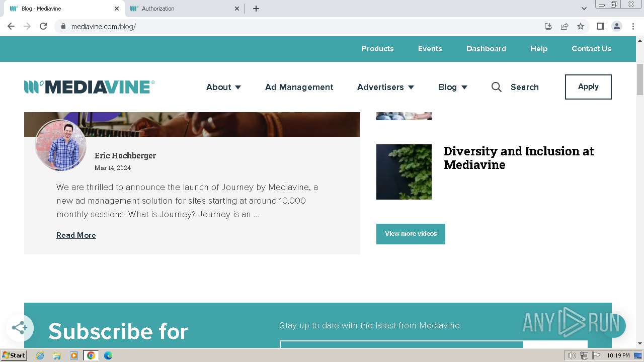Click the Chrome taskbar icon
This screenshot has width=644, height=362.
tap(91, 355)
